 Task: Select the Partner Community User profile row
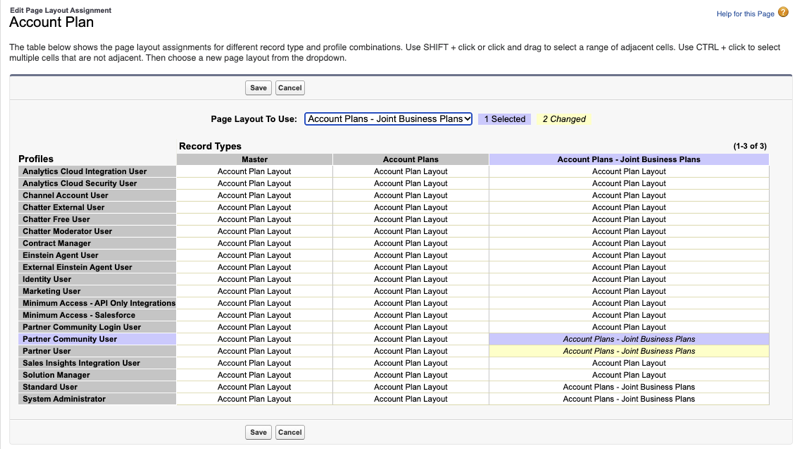97,339
